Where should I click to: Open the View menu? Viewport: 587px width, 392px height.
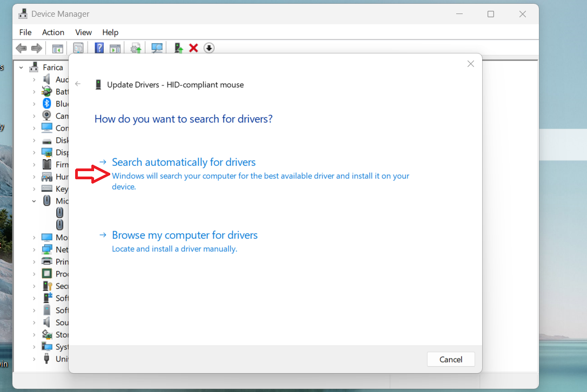[x=83, y=32]
